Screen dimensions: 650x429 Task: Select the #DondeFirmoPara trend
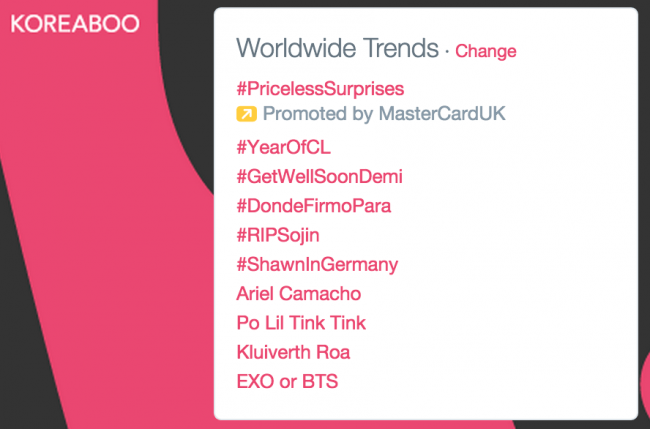[313, 206]
